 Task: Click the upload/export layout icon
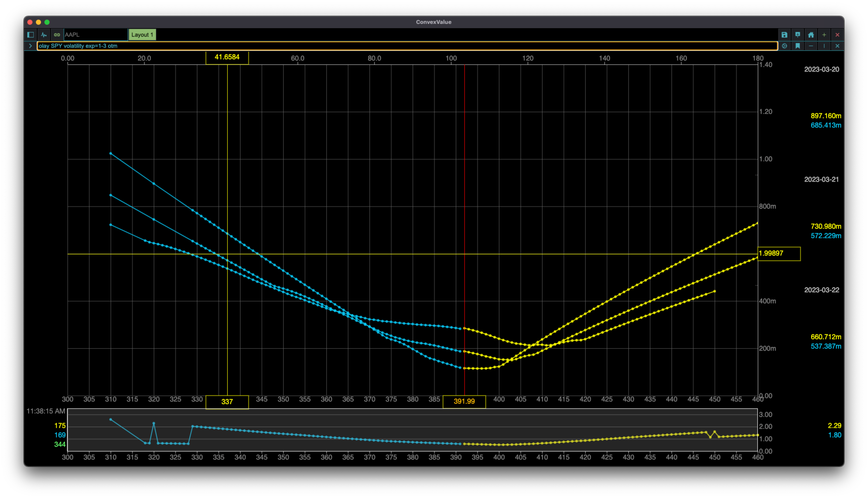coord(798,35)
